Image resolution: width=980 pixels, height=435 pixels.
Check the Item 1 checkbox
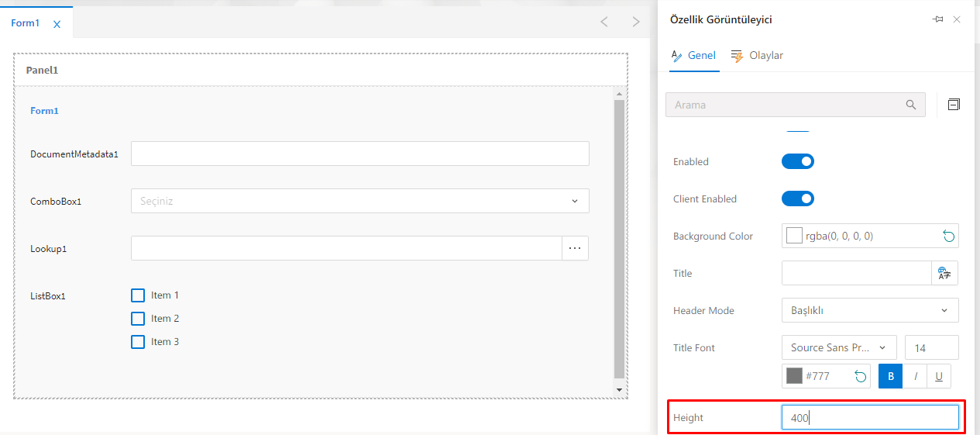pyautogui.click(x=138, y=295)
